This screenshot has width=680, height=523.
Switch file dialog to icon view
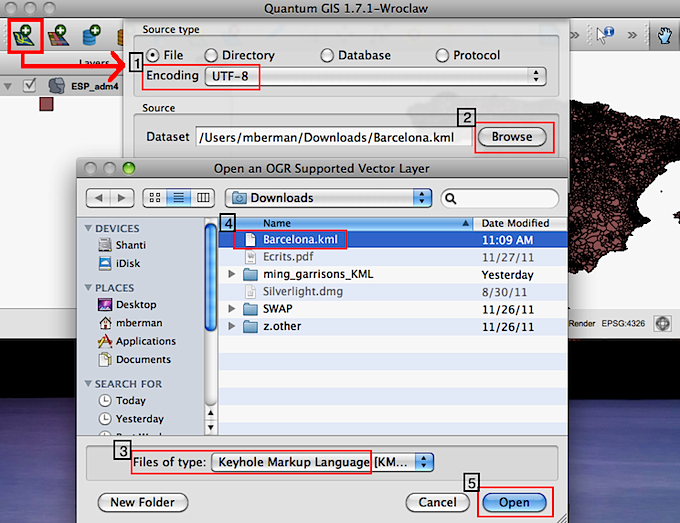point(155,198)
